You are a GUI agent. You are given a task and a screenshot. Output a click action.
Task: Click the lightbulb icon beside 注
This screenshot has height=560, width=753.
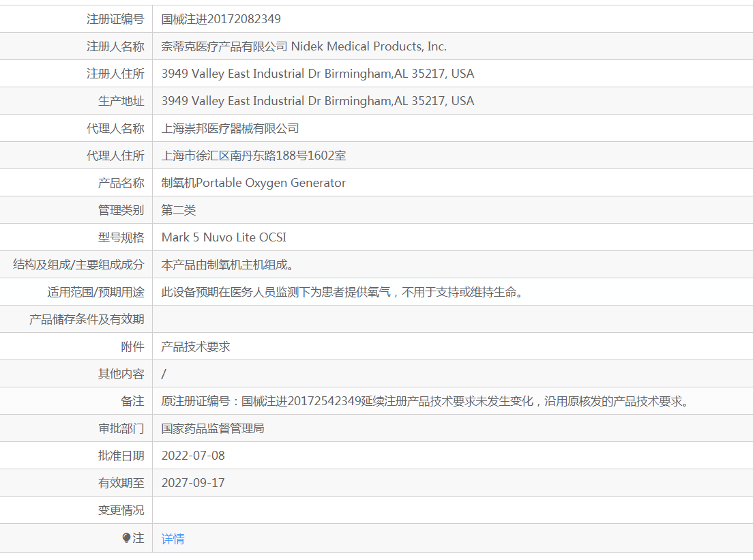pyautogui.click(x=126, y=538)
